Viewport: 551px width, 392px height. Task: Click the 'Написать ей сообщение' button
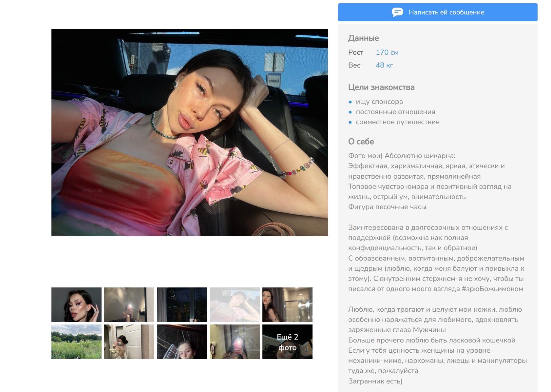click(x=438, y=12)
